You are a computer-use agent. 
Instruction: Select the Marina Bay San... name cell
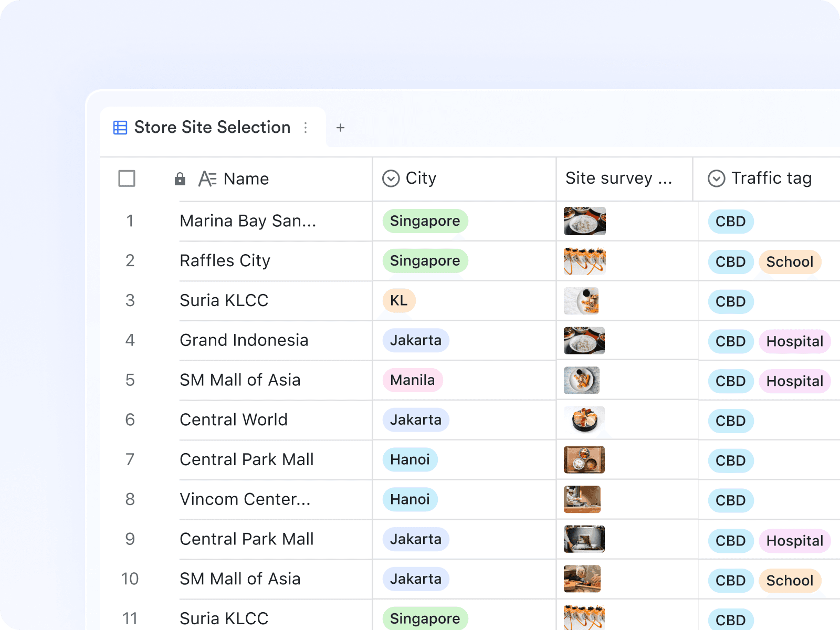[x=275, y=221]
